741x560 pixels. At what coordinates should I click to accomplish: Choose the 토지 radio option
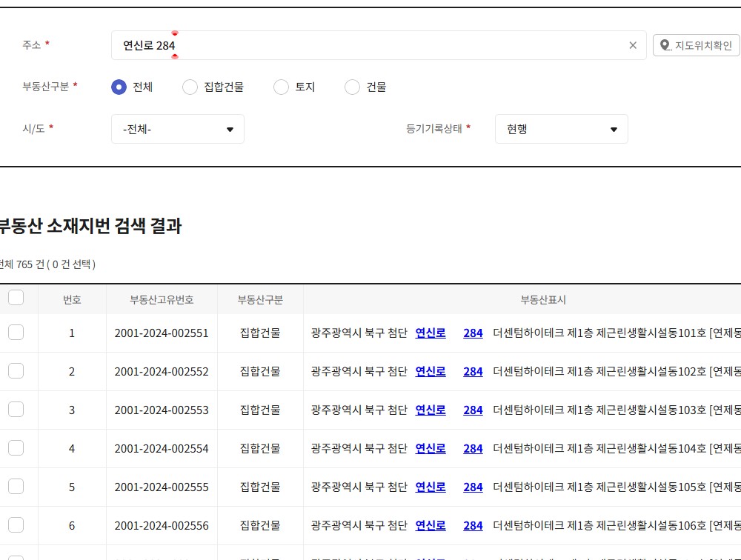[281, 87]
